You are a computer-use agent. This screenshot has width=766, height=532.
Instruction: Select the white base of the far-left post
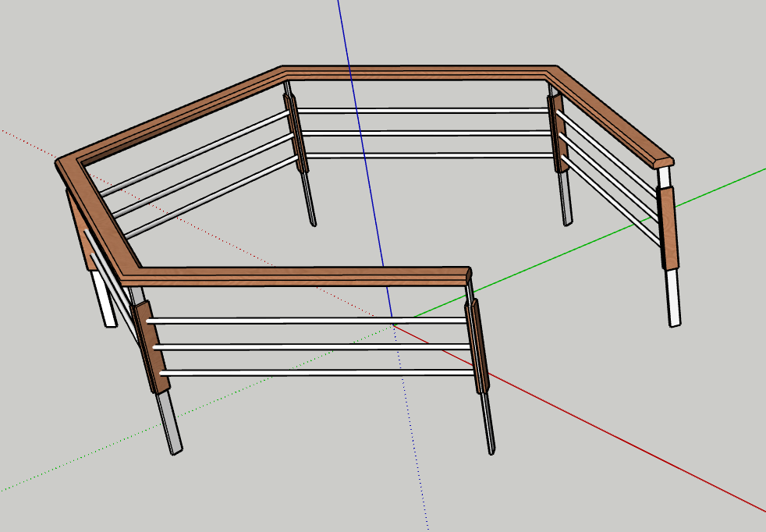pos(104,297)
